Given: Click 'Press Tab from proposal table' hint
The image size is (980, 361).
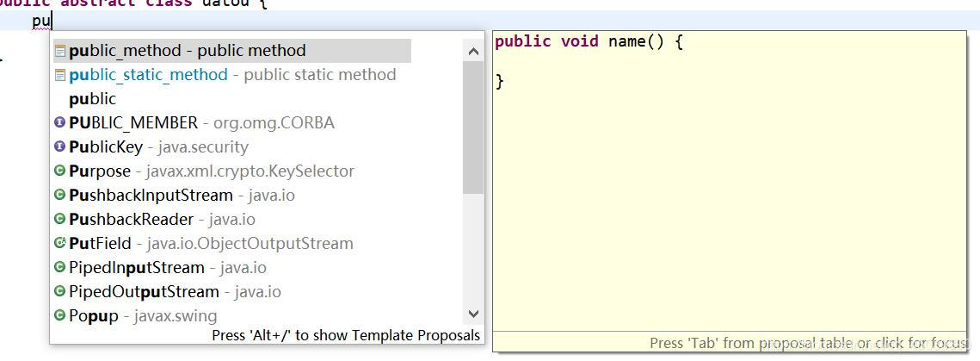Looking at the screenshot, I should coord(808,343).
